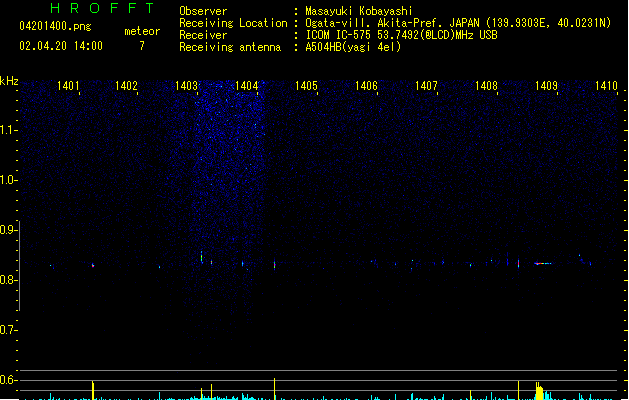Click the 0.8 kHz frequency axis label
The image size is (629, 400).
(8, 280)
